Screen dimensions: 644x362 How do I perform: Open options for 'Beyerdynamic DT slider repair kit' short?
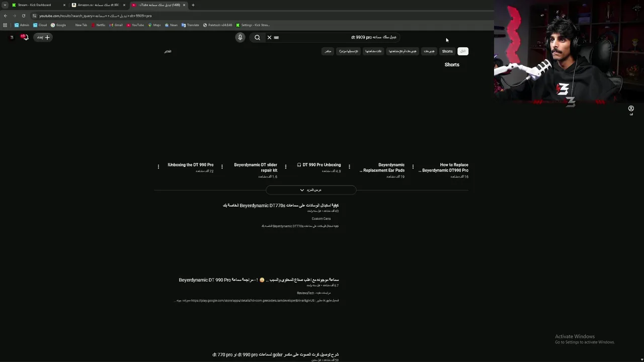pyautogui.click(x=222, y=167)
